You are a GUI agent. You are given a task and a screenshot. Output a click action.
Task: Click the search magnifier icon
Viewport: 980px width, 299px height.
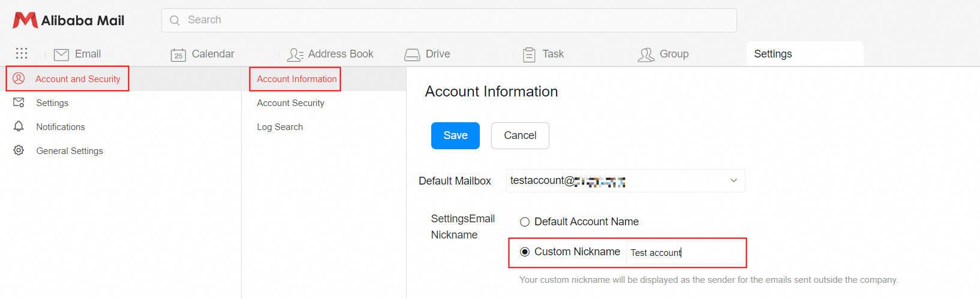pos(175,20)
